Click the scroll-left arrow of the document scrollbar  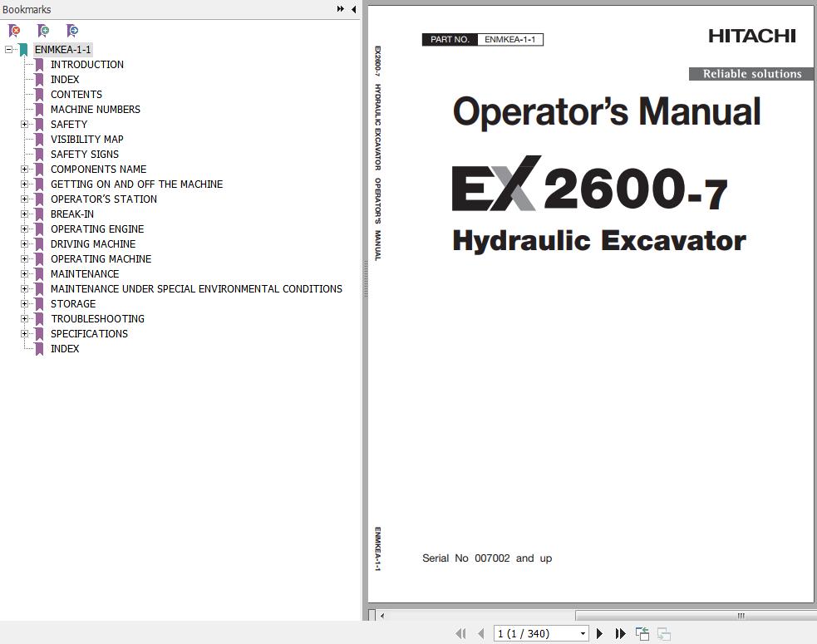click(x=382, y=616)
